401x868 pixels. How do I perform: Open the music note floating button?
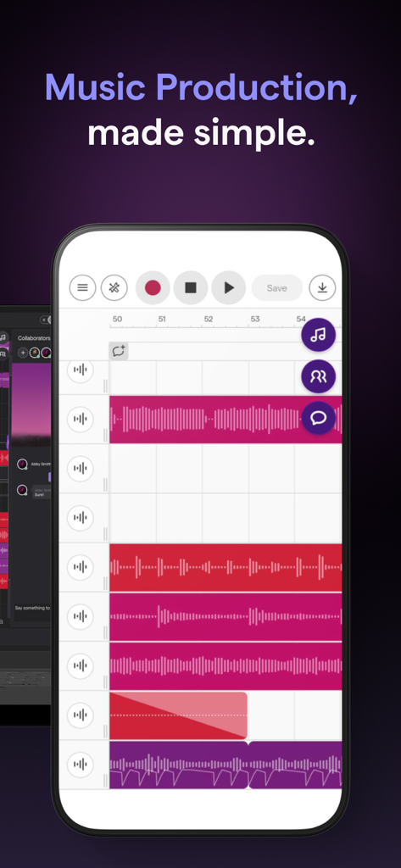coord(319,335)
